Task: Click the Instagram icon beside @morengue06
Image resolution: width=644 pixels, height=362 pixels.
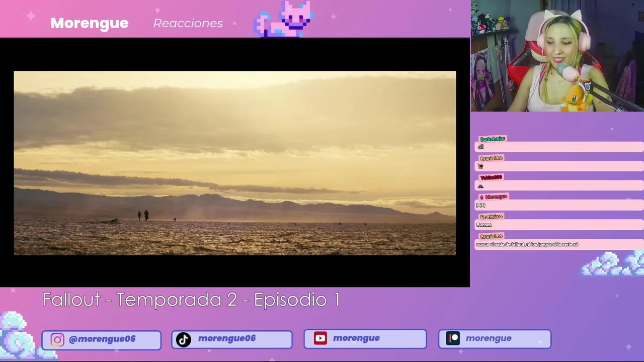Action: coord(57,340)
